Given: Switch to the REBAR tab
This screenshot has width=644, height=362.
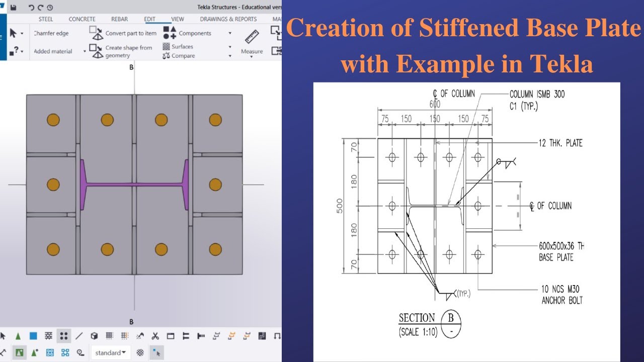Looking at the screenshot, I should click(x=120, y=19).
